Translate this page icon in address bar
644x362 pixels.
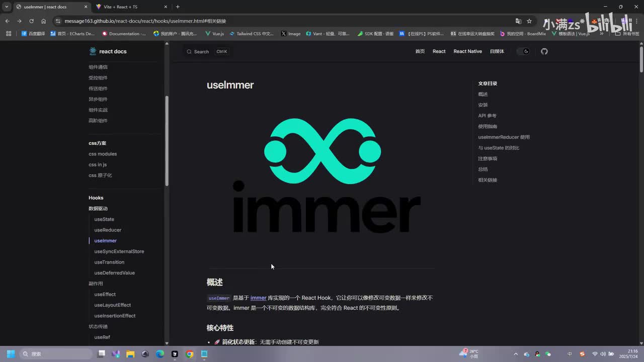tap(518, 21)
